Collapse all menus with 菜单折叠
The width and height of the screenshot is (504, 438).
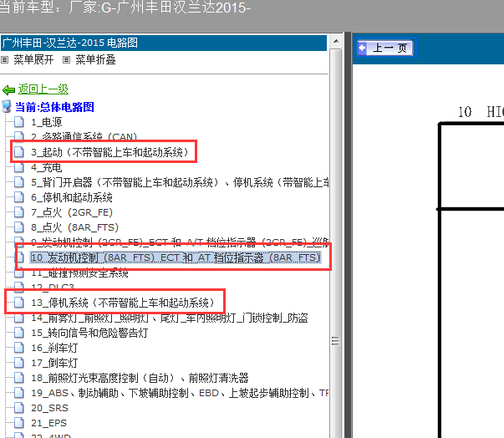click(x=95, y=60)
